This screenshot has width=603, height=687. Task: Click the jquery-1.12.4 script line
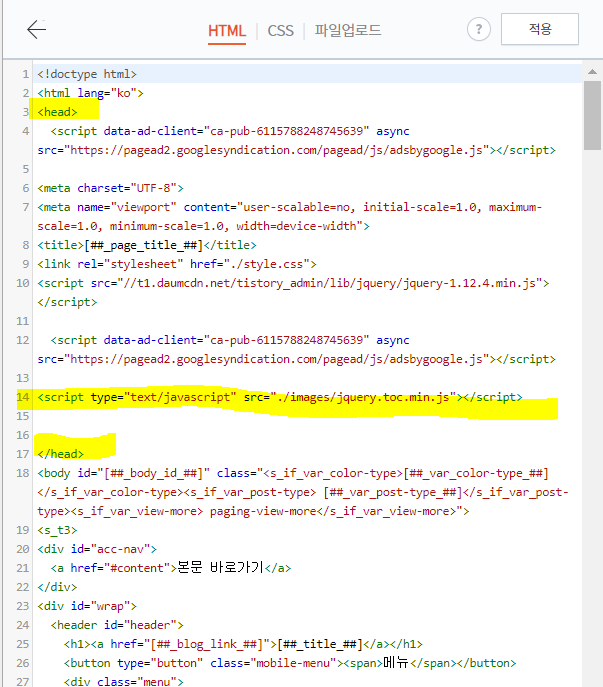[x=293, y=292]
